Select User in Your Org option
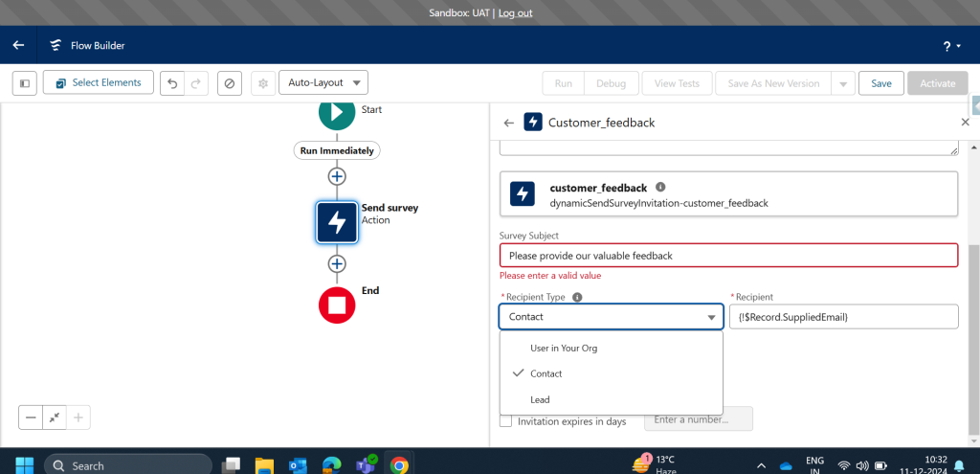 point(563,349)
